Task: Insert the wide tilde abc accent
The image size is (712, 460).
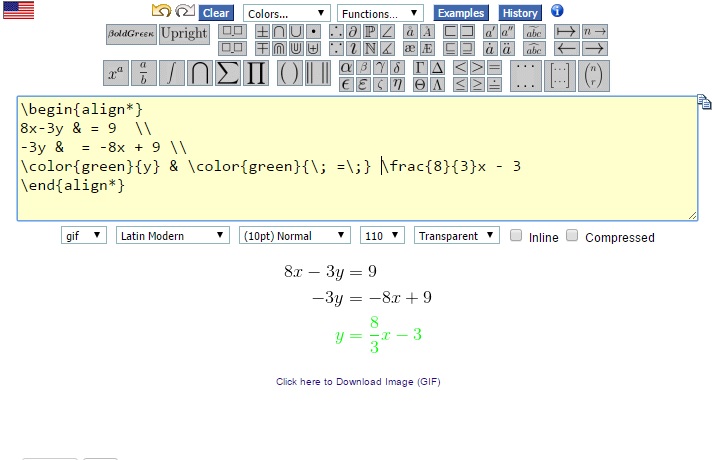Action: 534,32
